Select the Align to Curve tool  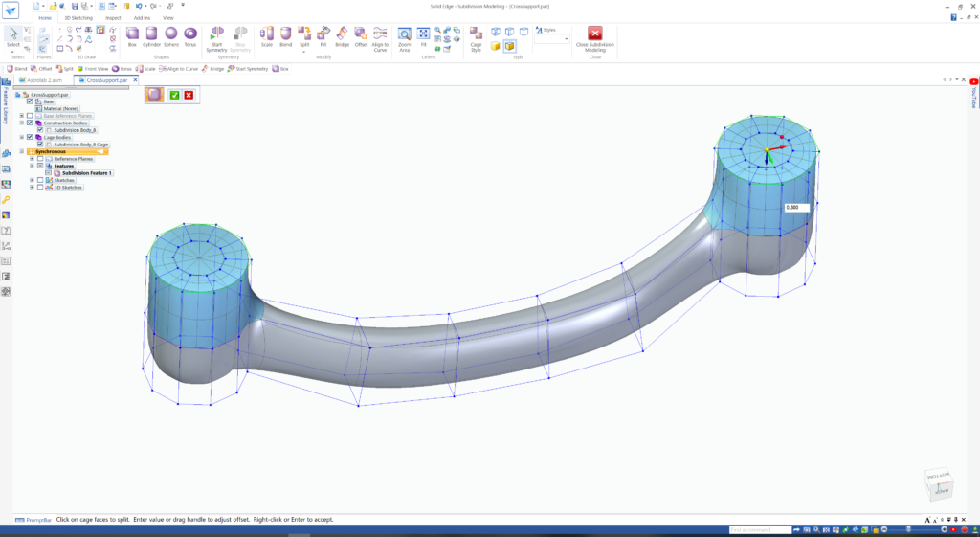click(380, 38)
